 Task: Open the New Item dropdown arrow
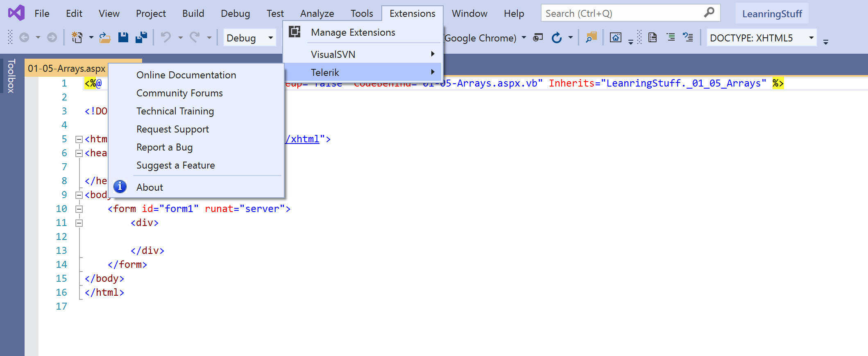[x=91, y=38]
